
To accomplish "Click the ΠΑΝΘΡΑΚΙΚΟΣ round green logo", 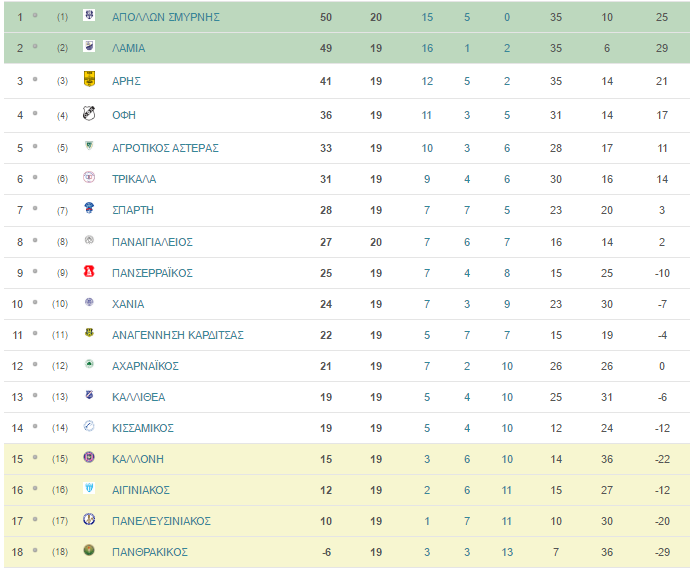I will 89,550.
